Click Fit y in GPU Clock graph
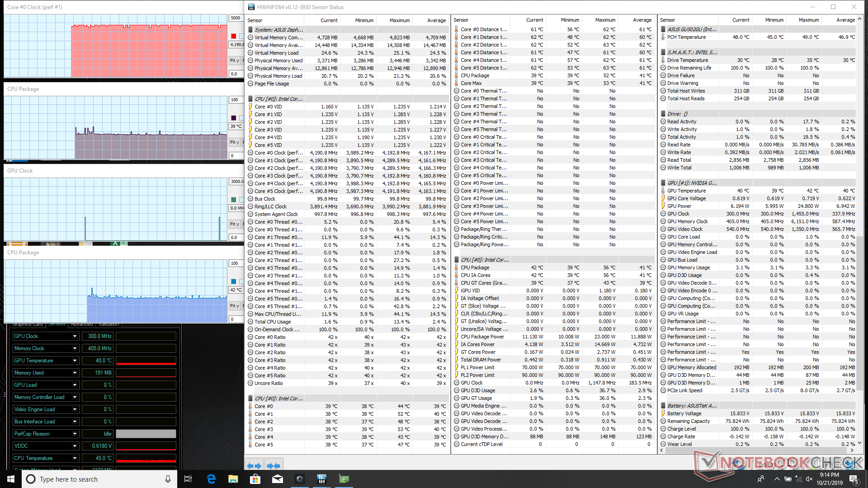This screenshot has height=488, width=868. click(x=235, y=224)
